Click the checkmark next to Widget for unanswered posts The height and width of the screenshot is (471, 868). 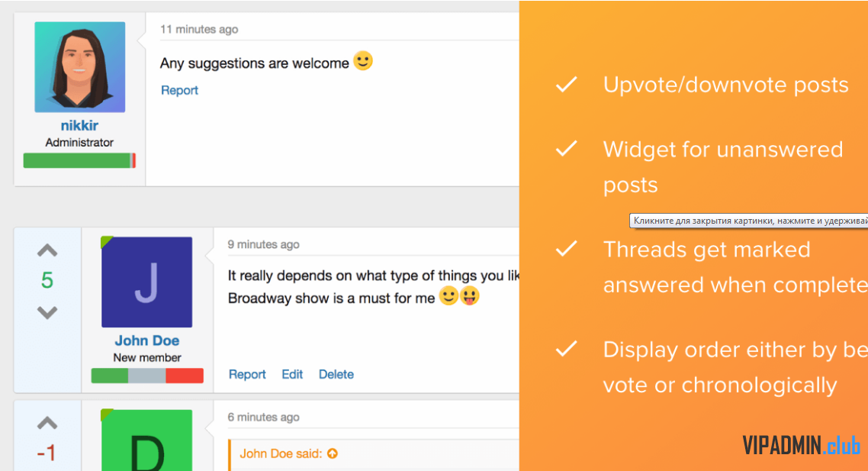click(566, 149)
